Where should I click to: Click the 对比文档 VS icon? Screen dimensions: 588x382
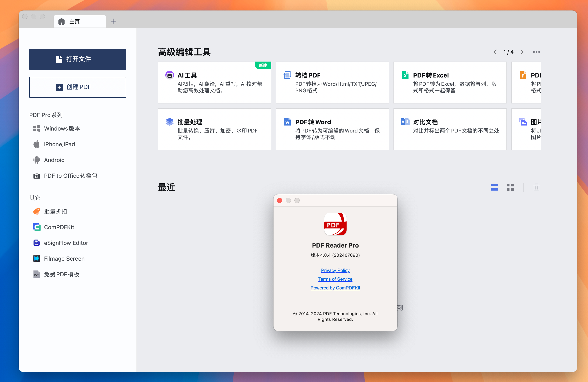pos(405,122)
